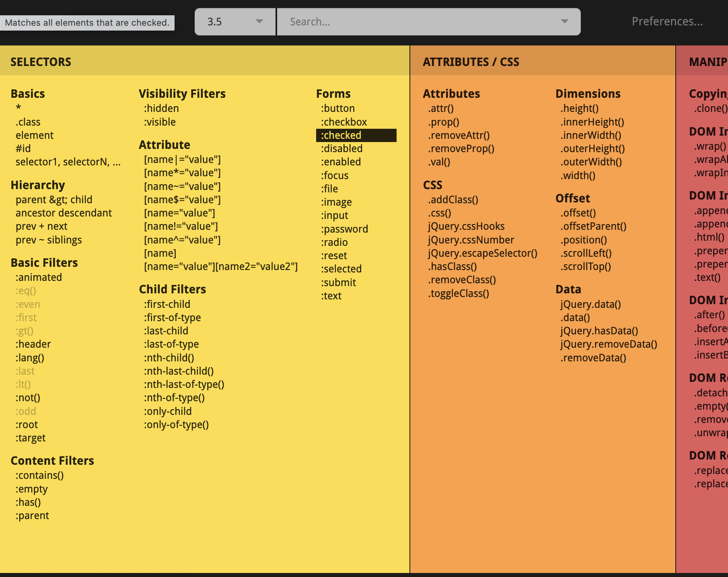Open the .outerHeight() dimensions entry
The height and width of the screenshot is (577, 728).
[593, 148]
